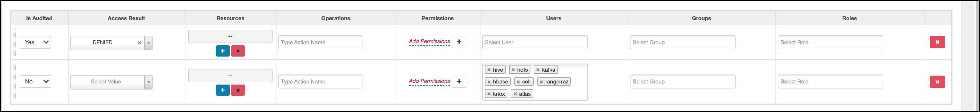Click red remove resource button in first row
The image size is (980, 112).
tap(238, 51)
